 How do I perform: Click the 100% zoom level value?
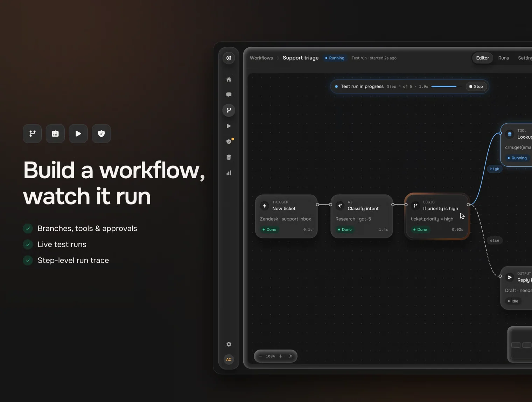point(270,356)
